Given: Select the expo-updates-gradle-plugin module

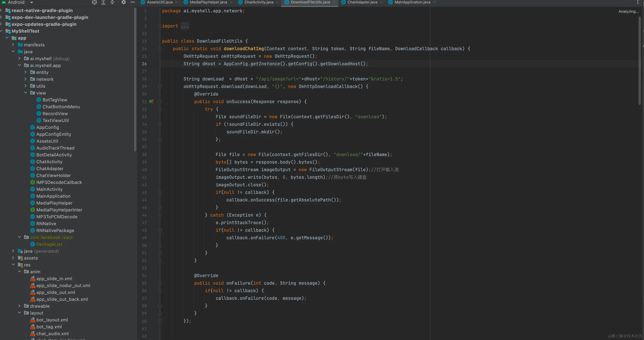Looking at the screenshot, I should click(x=44, y=24).
